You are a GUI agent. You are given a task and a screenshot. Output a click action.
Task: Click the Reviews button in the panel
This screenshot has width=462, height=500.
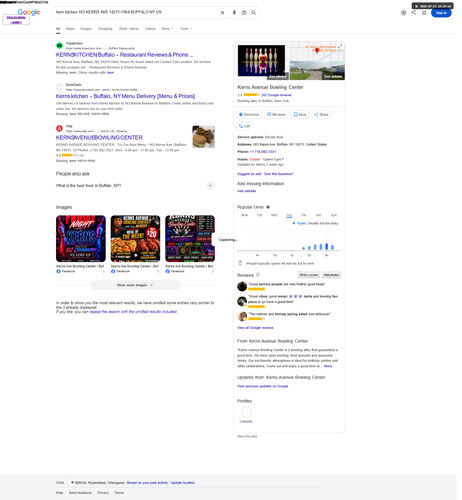pos(276,114)
